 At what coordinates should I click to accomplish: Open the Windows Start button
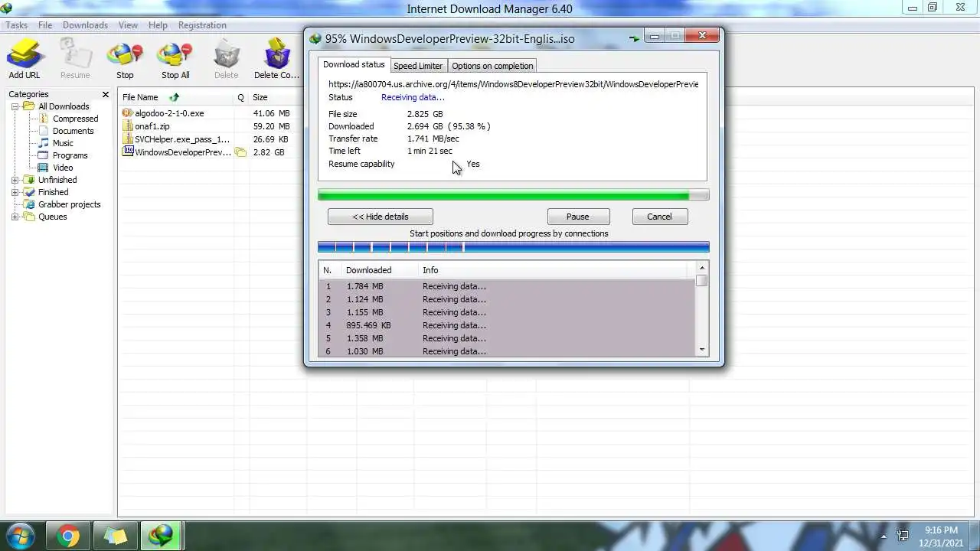[21, 536]
